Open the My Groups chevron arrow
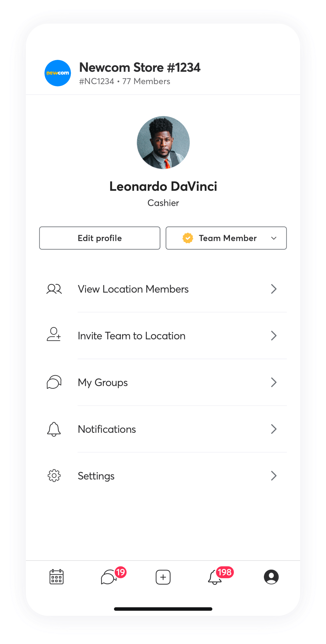The image size is (326, 644). [274, 382]
